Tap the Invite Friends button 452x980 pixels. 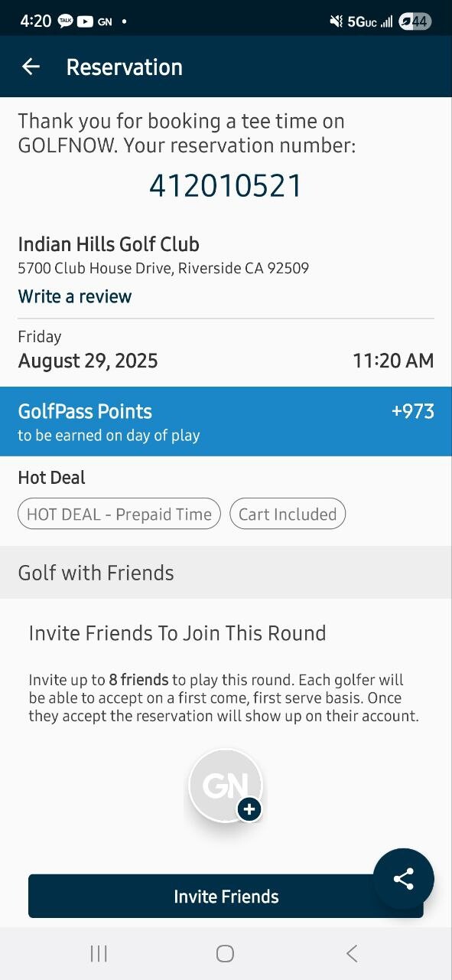click(226, 896)
